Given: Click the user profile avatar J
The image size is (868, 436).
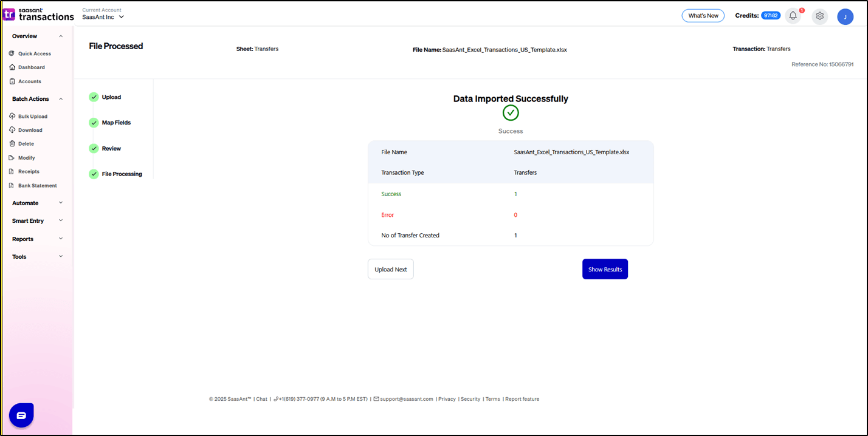Looking at the screenshot, I should pyautogui.click(x=845, y=17).
